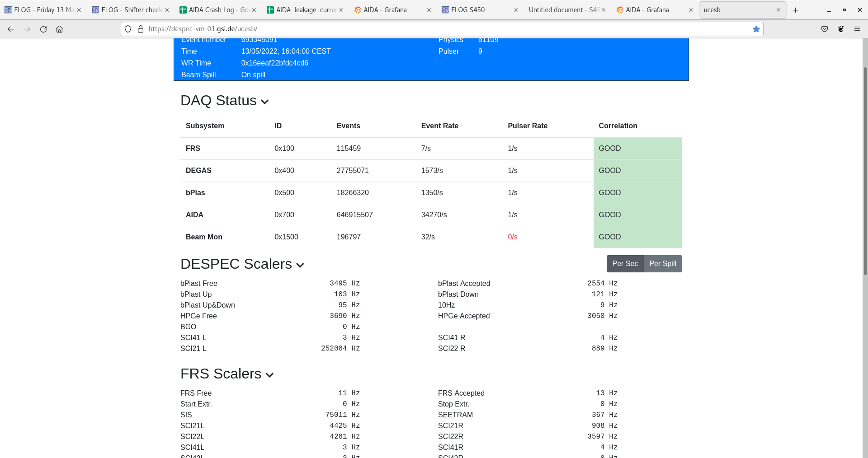Click the SIS value 75011 Hz
The height and width of the screenshot is (458, 868).
343,415
